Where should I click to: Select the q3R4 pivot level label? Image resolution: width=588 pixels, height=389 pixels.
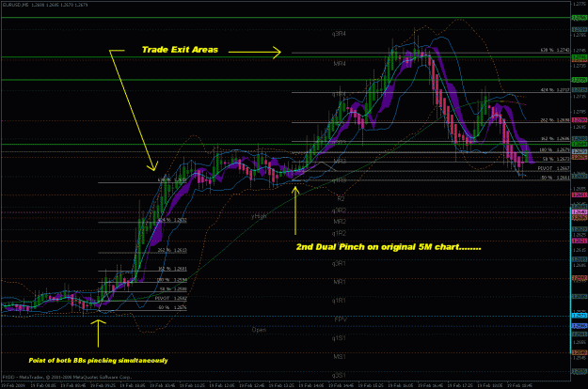tap(339, 34)
